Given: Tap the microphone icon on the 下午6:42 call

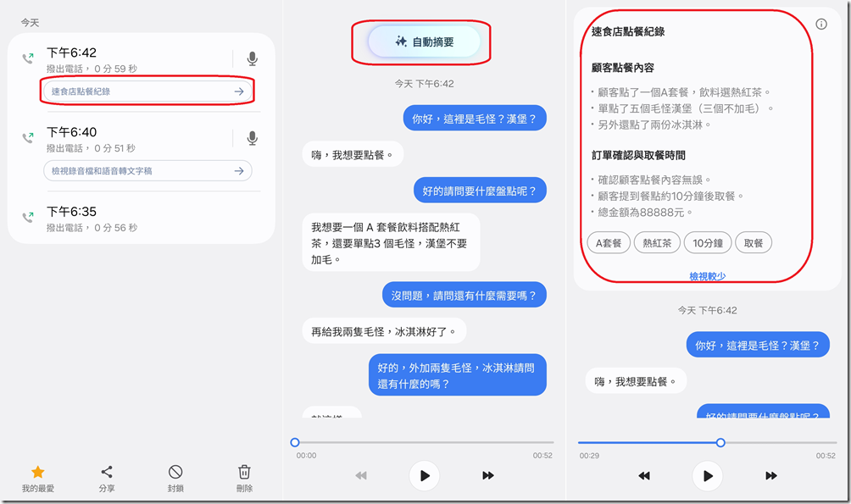Looking at the screenshot, I should click(x=252, y=58).
